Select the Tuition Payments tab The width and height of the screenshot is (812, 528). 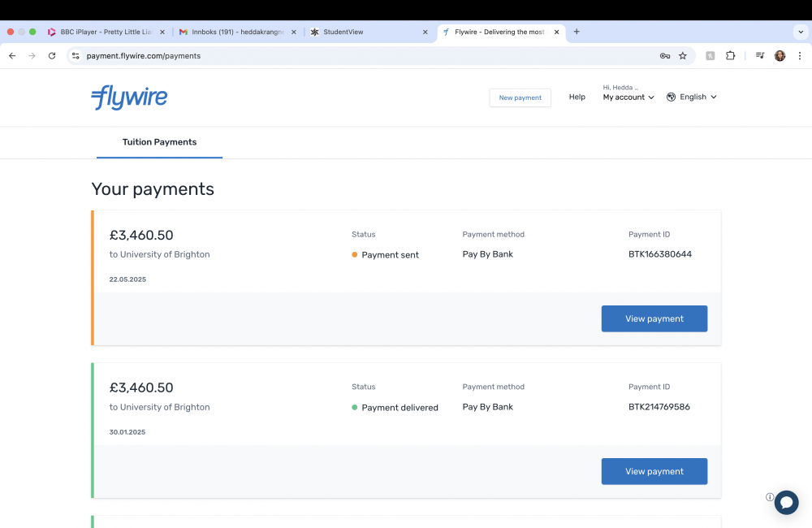159,142
